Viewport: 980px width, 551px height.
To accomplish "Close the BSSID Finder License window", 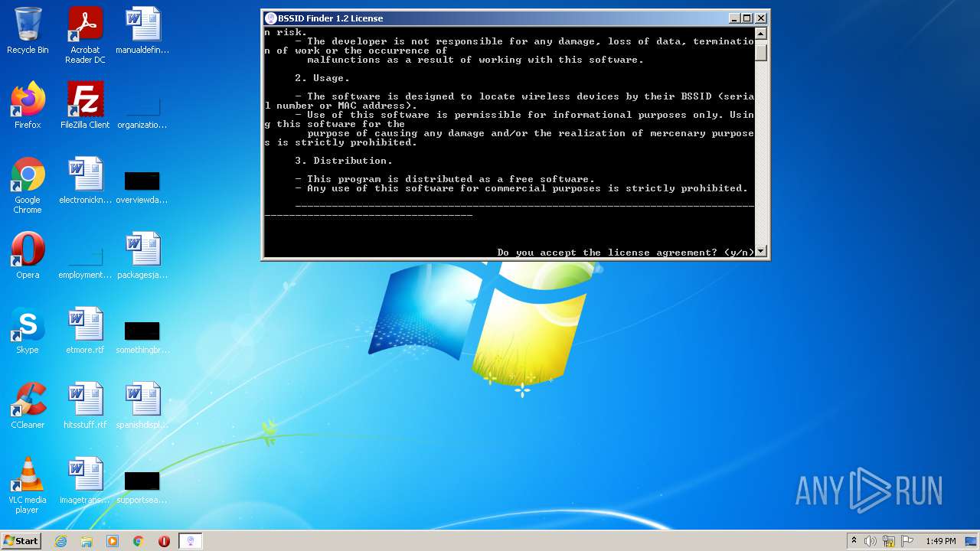I will pos(761,18).
